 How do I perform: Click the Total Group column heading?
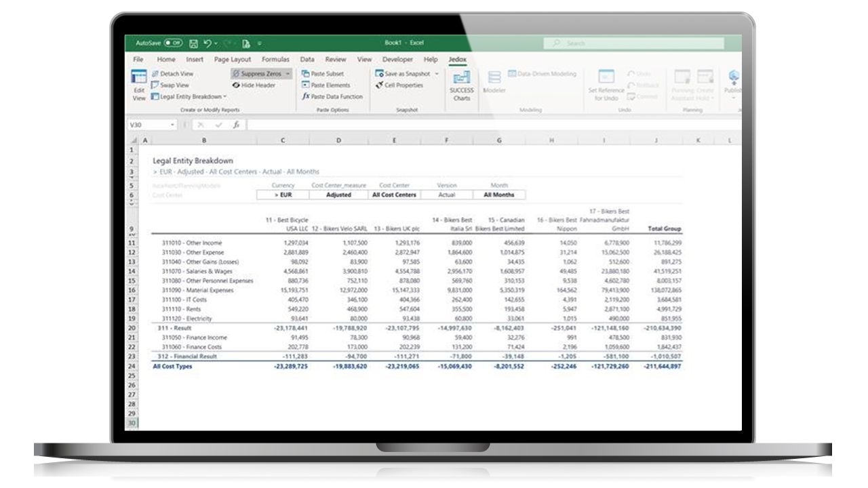click(x=665, y=229)
